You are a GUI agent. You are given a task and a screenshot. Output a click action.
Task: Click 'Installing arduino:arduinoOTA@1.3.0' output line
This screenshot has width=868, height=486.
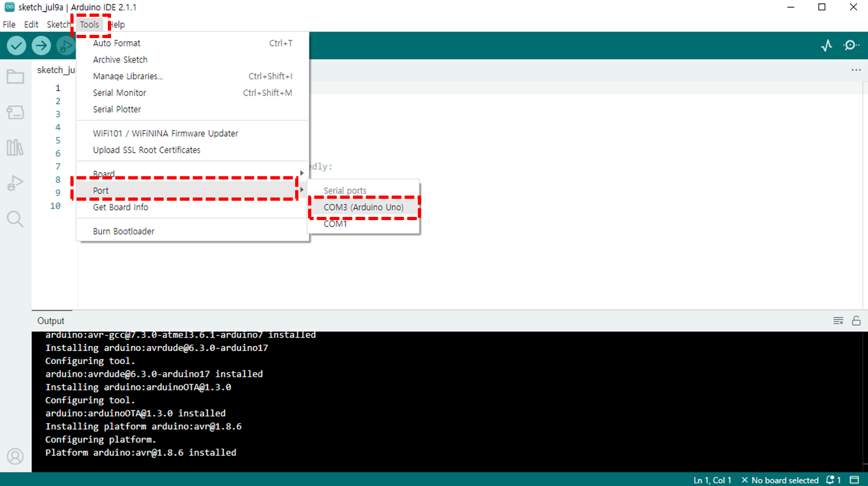pos(138,387)
